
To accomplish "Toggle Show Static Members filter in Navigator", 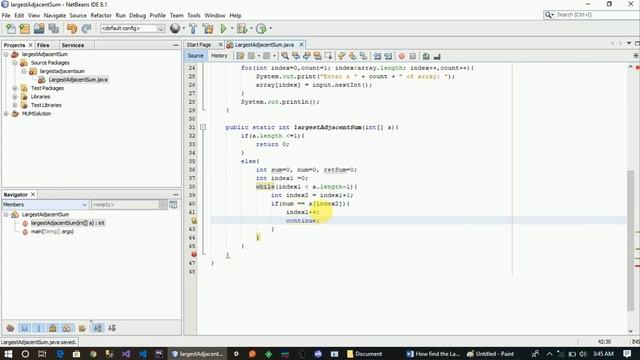I will click(x=39, y=328).
